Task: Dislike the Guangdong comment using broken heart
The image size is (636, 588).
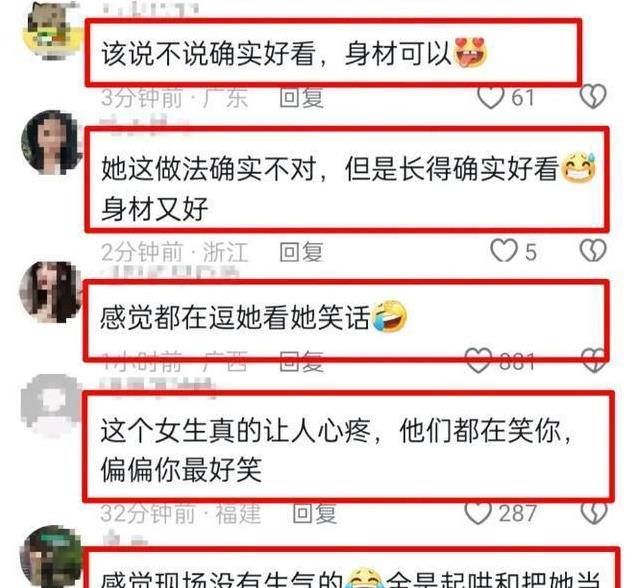Action: (x=593, y=97)
